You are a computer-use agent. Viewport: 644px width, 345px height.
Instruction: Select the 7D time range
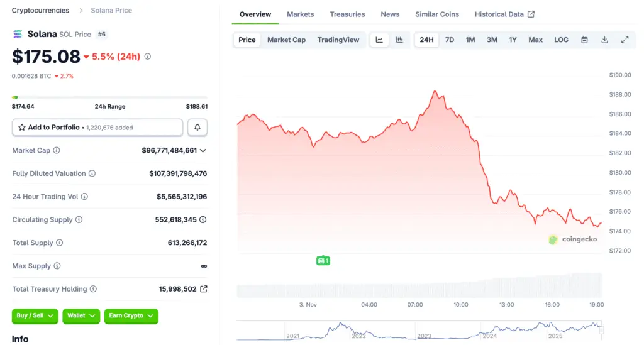[450, 40]
